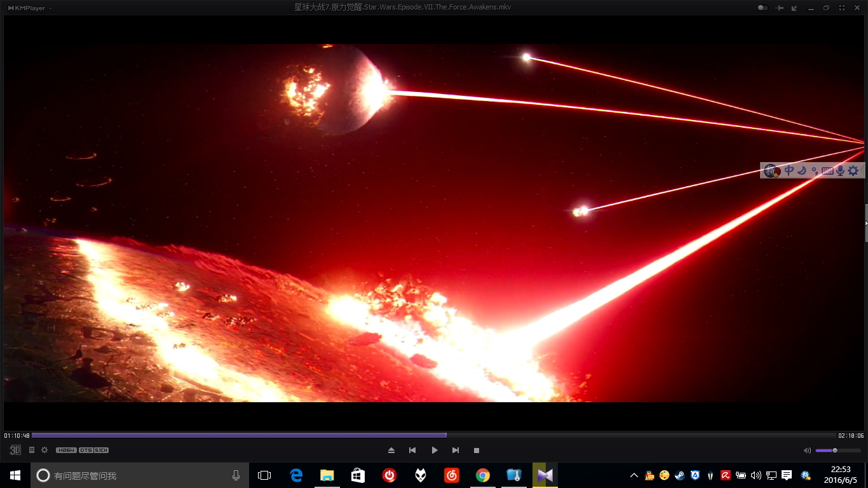Open QQ from the system tray
The width and height of the screenshot is (868, 488).
point(649,475)
